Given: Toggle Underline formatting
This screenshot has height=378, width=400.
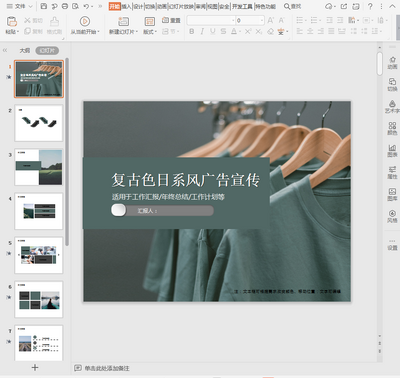Looking at the screenshot, I should pos(213,31).
